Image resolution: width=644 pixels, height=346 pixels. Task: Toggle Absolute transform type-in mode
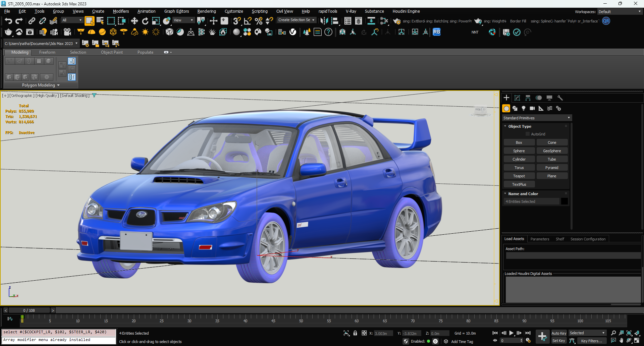pyautogui.click(x=364, y=333)
